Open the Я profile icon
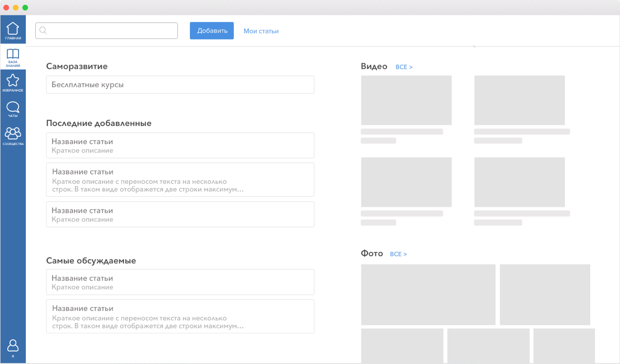The height and width of the screenshot is (364, 620). coord(13,345)
